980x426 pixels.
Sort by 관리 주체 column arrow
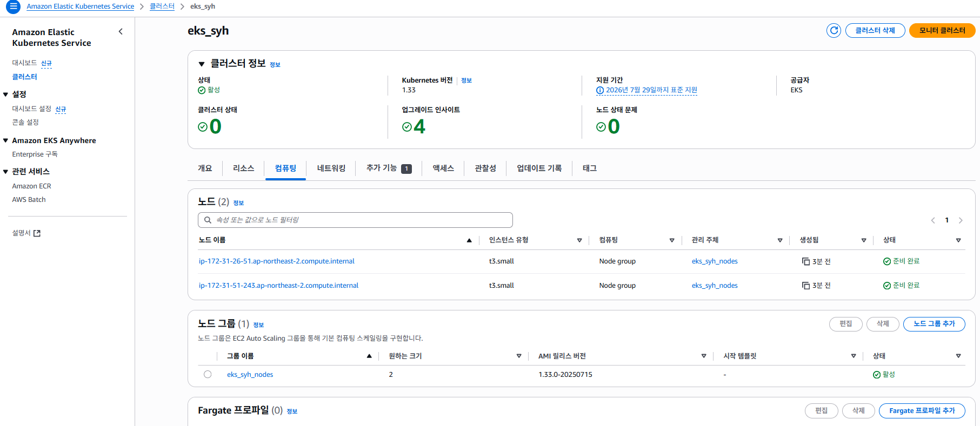click(x=780, y=240)
